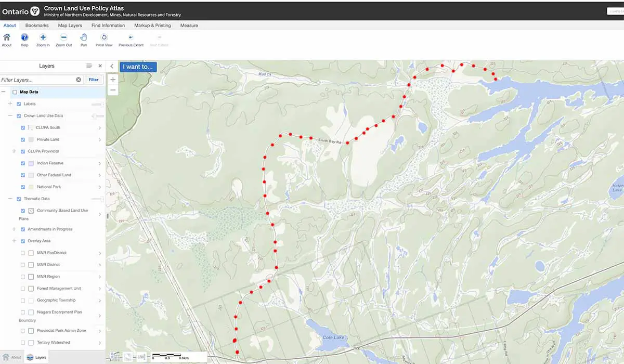This screenshot has height=364, width=624.
Task: Collapse the Crown Land Use Data group
Action: tap(10, 115)
